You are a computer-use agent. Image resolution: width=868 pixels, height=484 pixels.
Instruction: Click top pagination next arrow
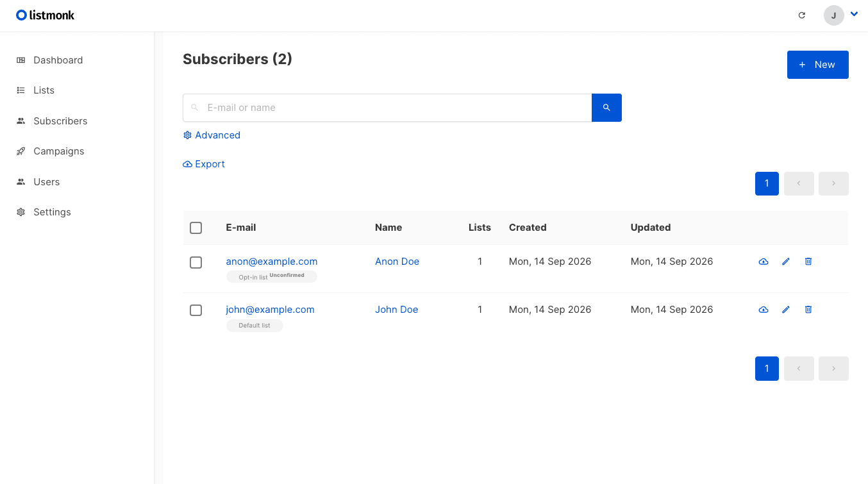[833, 183]
